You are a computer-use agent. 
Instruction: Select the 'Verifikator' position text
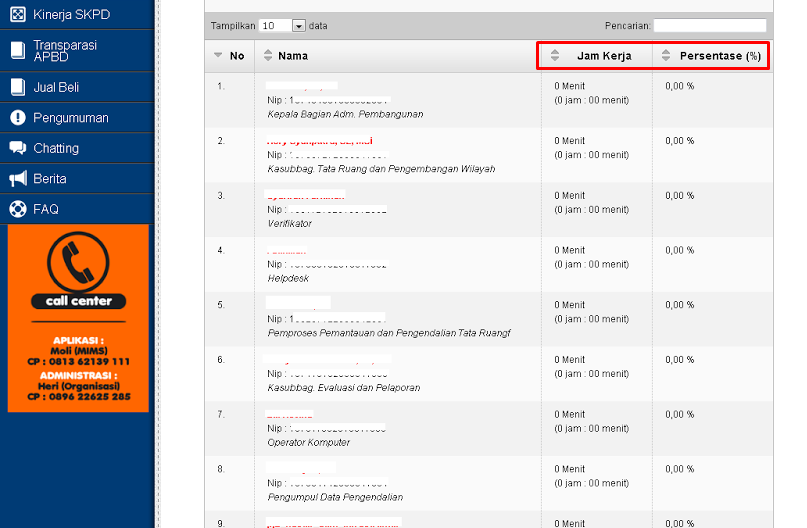pyautogui.click(x=290, y=223)
